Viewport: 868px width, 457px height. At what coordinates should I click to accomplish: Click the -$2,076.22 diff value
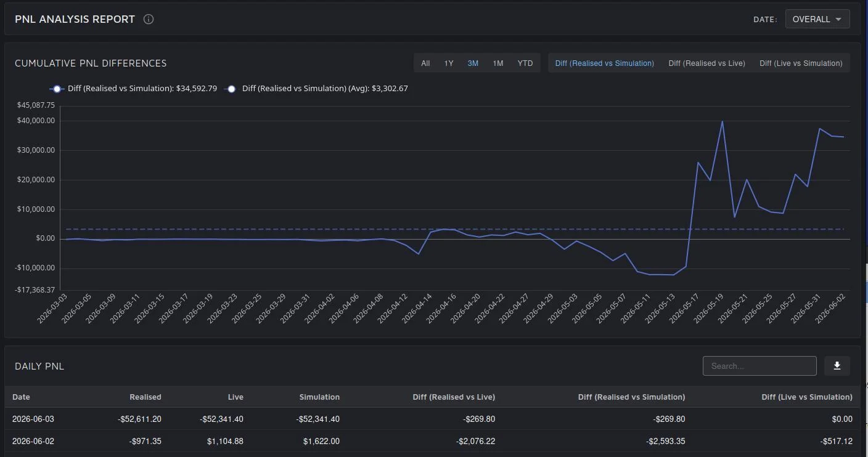pyautogui.click(x=475, y=442)
